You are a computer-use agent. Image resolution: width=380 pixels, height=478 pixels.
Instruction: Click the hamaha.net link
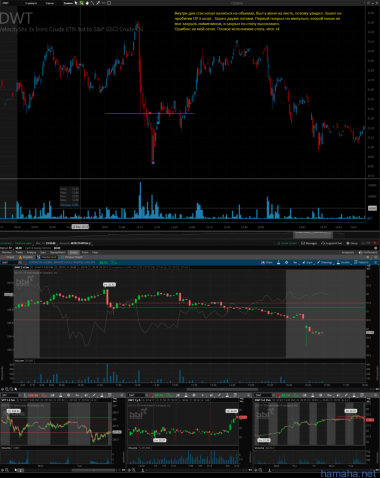point(349,473)
